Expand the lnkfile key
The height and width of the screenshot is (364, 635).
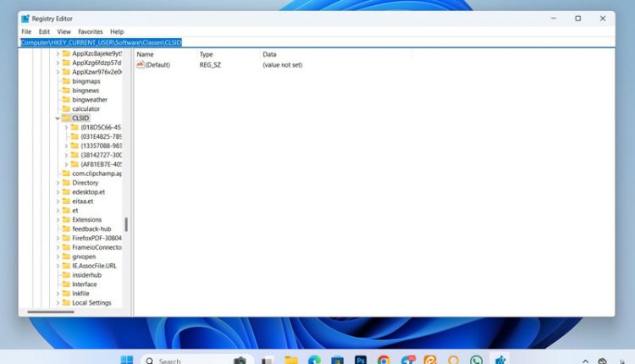pos(58,294)
